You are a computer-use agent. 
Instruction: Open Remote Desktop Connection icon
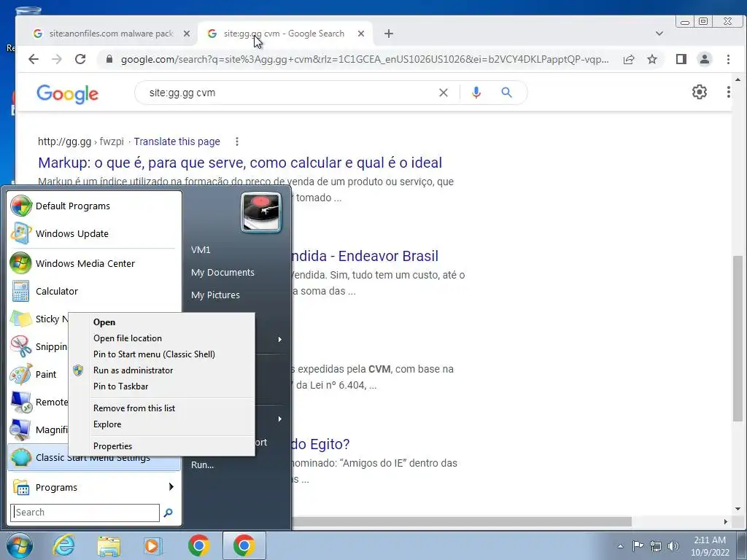click(20, 402)
